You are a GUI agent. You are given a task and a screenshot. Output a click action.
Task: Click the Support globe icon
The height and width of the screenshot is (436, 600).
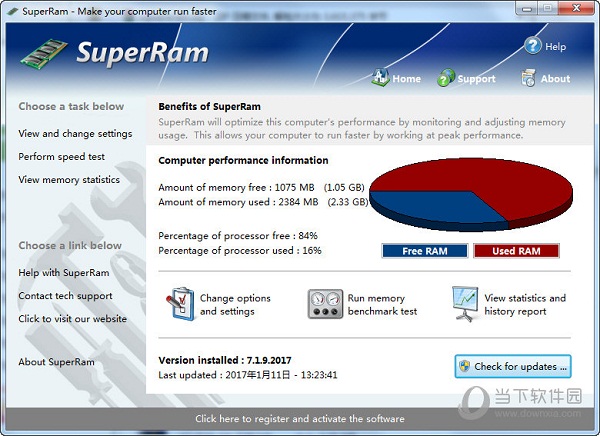point(446,78)
